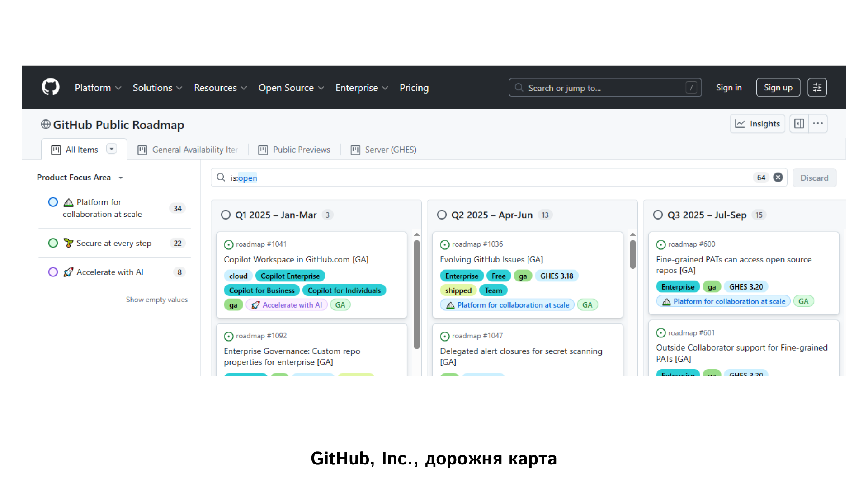The height and width of the screenshot is (487, 868).
Task: Open the Server (GHES) tab
Action: click(391, 150)
